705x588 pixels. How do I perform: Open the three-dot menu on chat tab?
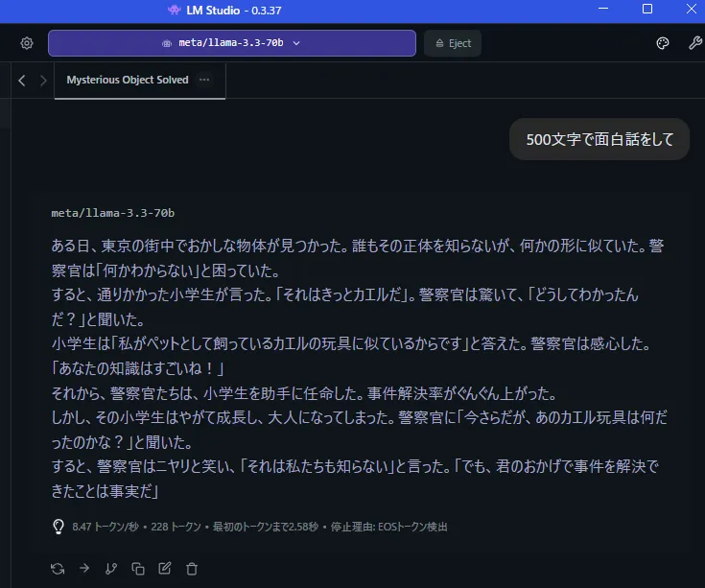point(203,81)
